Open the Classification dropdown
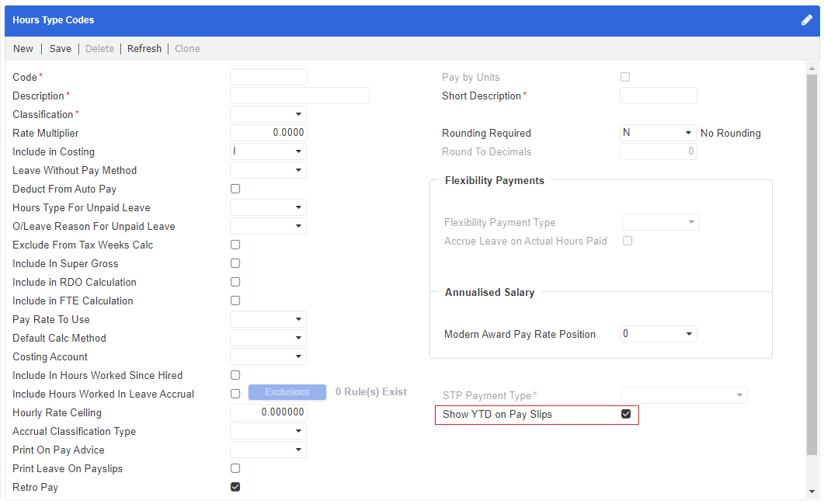The height and width of the screenshot is (504, 824). coord(299,113)
